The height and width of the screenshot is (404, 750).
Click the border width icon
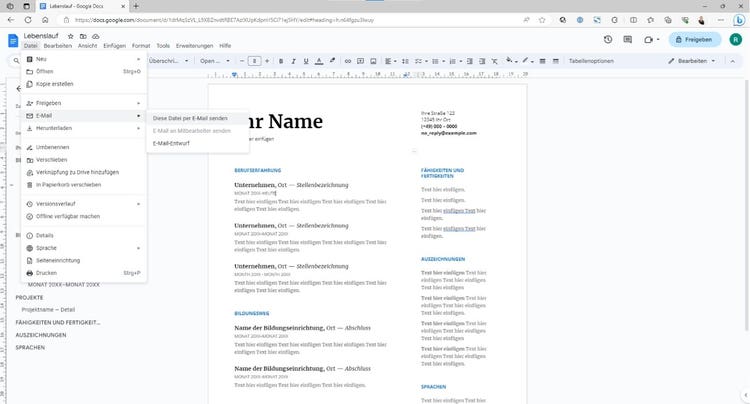542,61
